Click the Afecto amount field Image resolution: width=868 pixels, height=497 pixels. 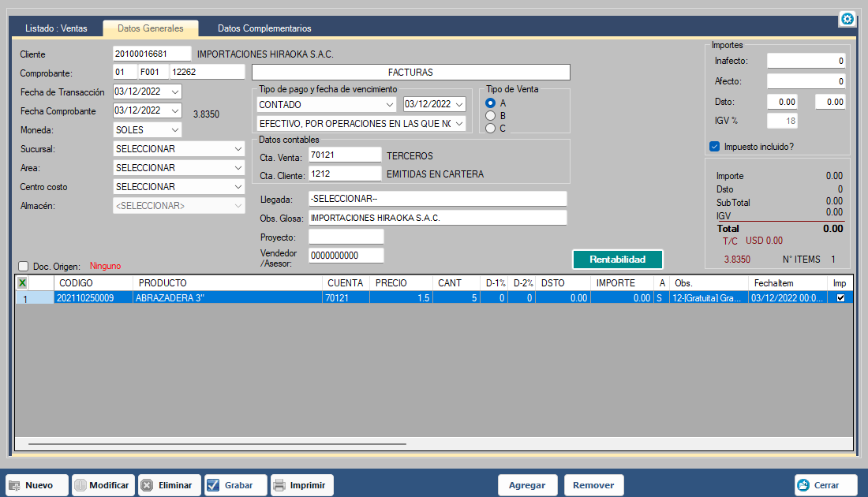(x=806, y=81)
